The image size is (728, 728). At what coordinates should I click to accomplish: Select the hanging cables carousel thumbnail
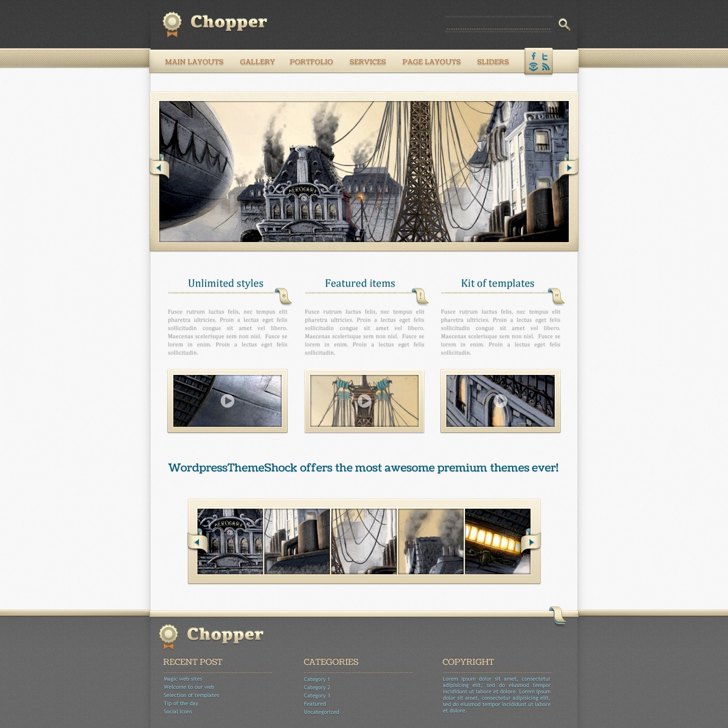tap(364, 541)
